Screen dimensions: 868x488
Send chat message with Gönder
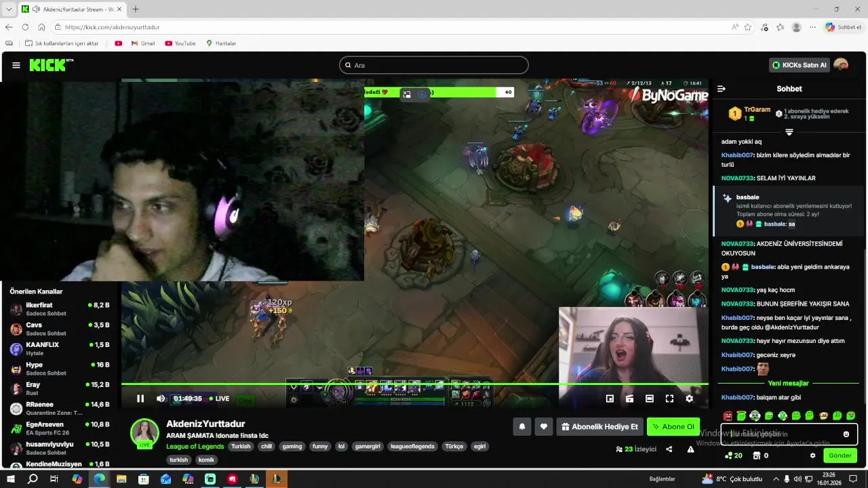pos(840,455)
